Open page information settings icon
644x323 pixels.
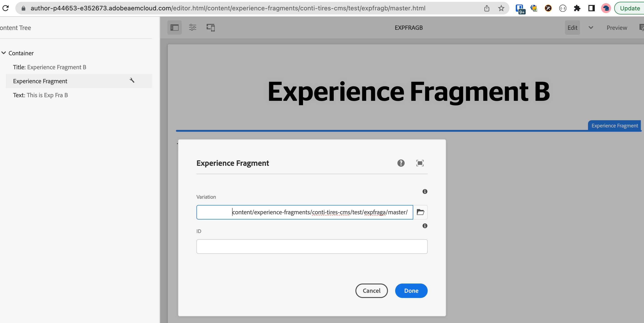[x=192, y=28]
